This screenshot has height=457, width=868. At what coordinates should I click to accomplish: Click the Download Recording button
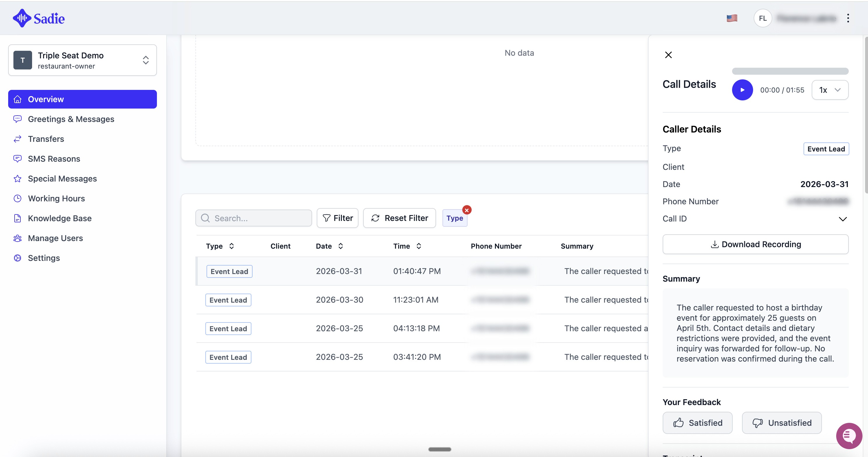[x=755, y=244]
